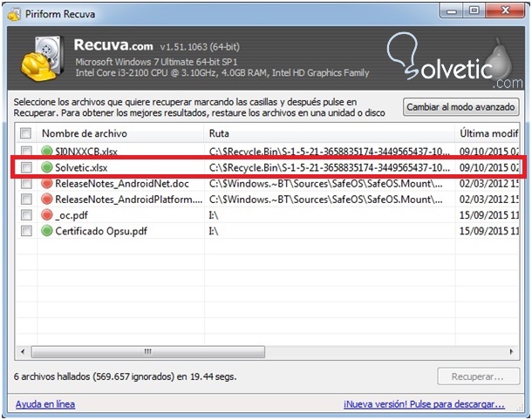Sort by Última modif column header
Screen dimensions: 532x420
point(488,133)
